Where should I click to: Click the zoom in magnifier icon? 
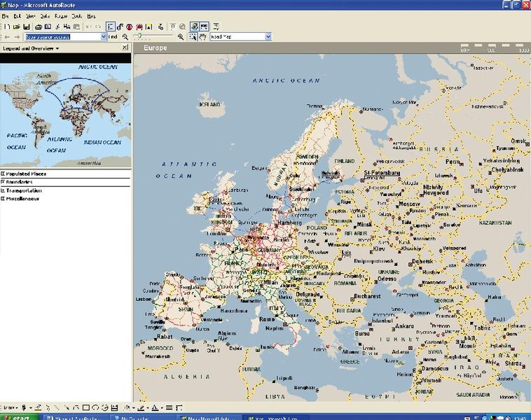[x=181, y=37]
